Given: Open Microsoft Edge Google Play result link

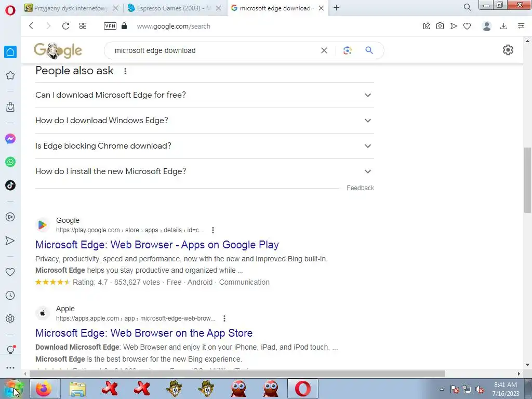Looking at the screenshot, I should click(157, 245).
